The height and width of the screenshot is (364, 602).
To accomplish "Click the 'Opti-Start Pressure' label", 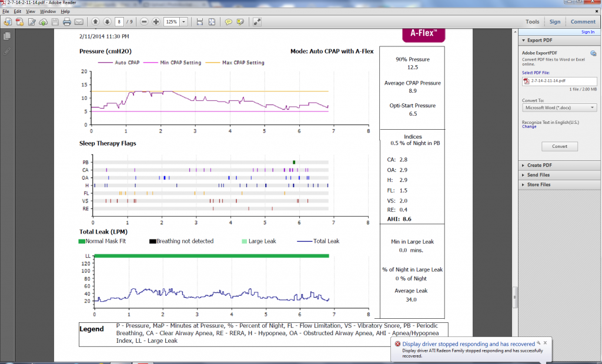I will pyautogui.click(x=412, y=106).
